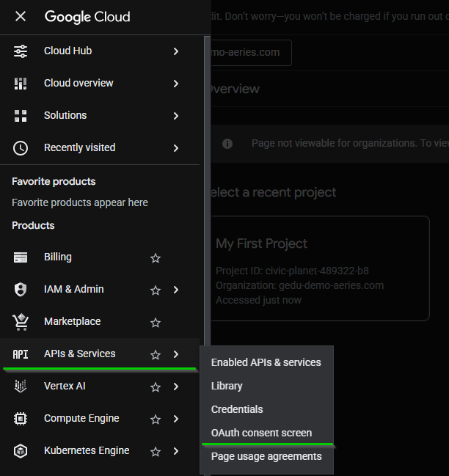Click the organization selector ending in aeries.com

point(252,53)
